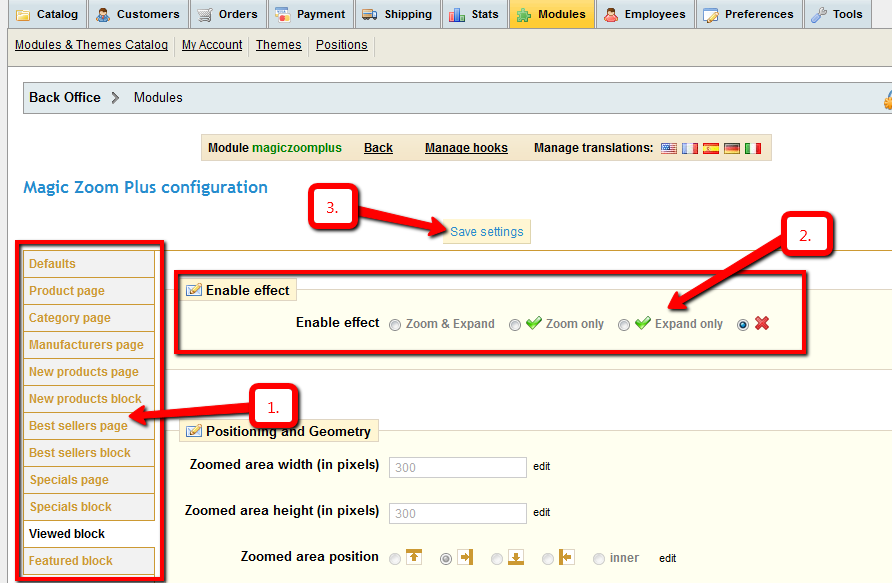Click the right position arrow icon
This screenshot has height=583, width=892.
[466, 557]
